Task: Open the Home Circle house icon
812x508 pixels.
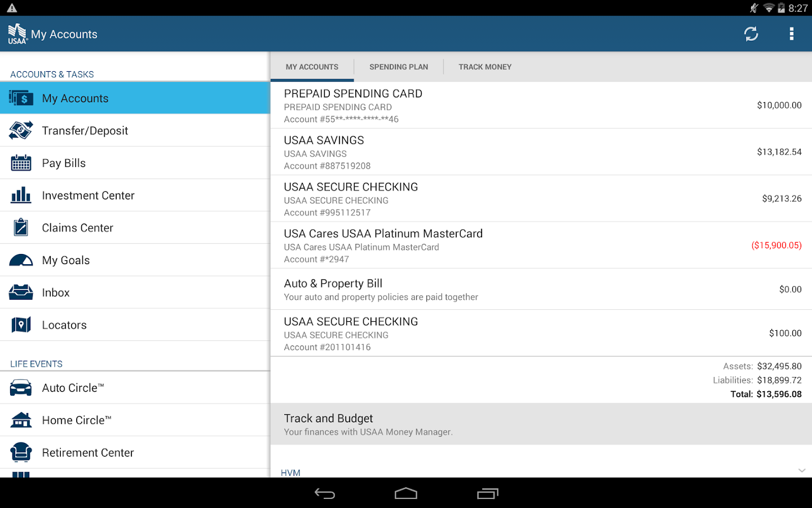Action: pos(21,420)
